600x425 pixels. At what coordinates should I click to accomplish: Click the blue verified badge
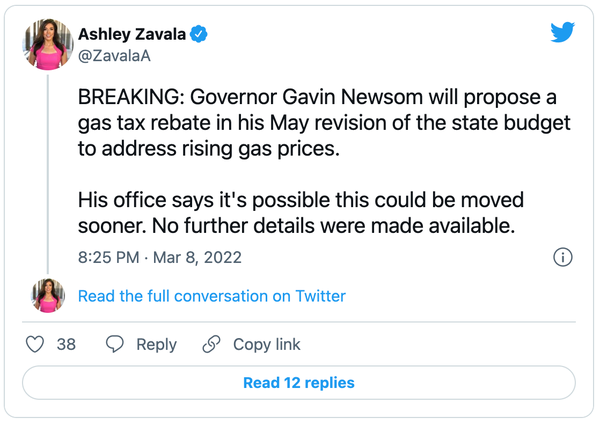point(199,34)
